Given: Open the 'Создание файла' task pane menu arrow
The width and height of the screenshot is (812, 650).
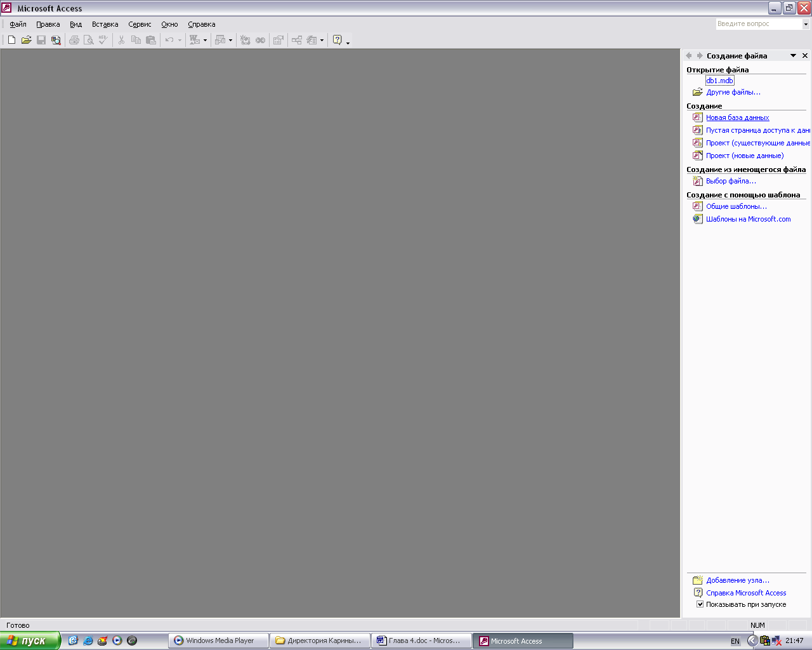Looking at the screenshot, I should click(x=793, y=56).
